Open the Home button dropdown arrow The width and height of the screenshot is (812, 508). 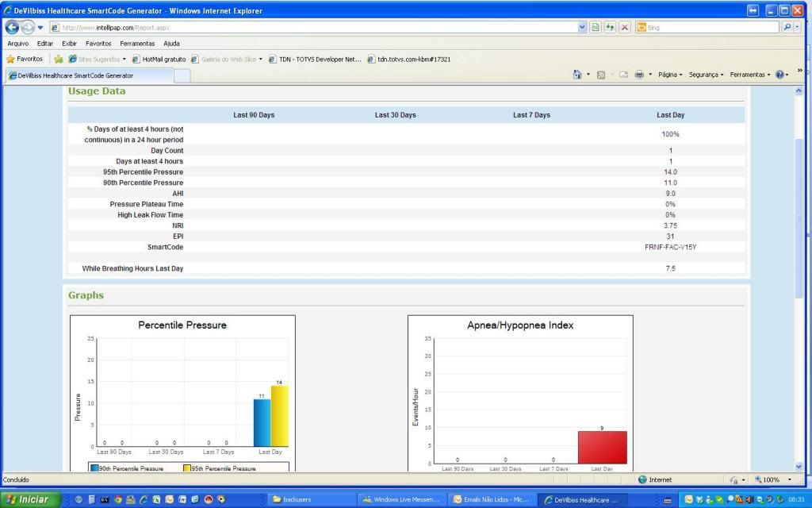(588, 75)
